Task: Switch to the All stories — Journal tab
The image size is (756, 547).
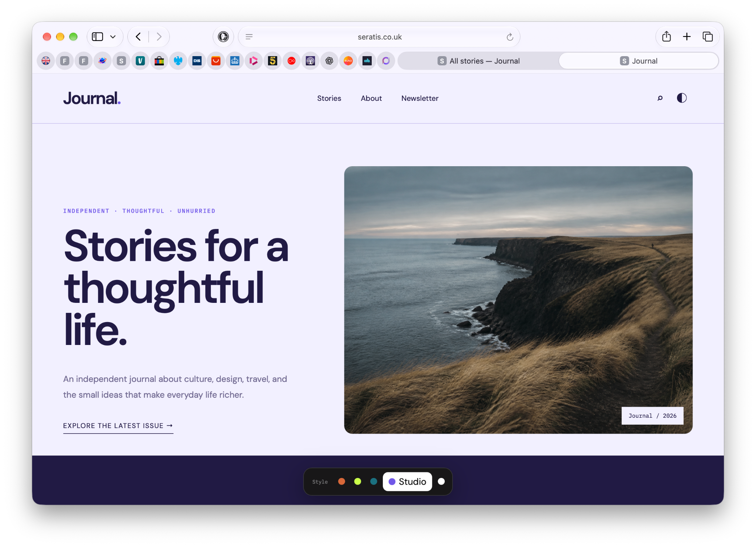Action: click(478, 61)
